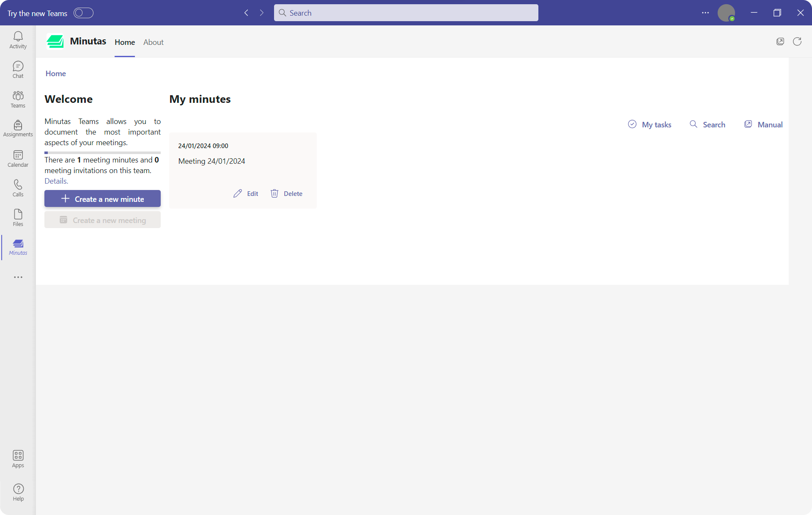The height and width of the screenshot is (515, 812).
Task: Open the Manual link
Action: [763, 124]
